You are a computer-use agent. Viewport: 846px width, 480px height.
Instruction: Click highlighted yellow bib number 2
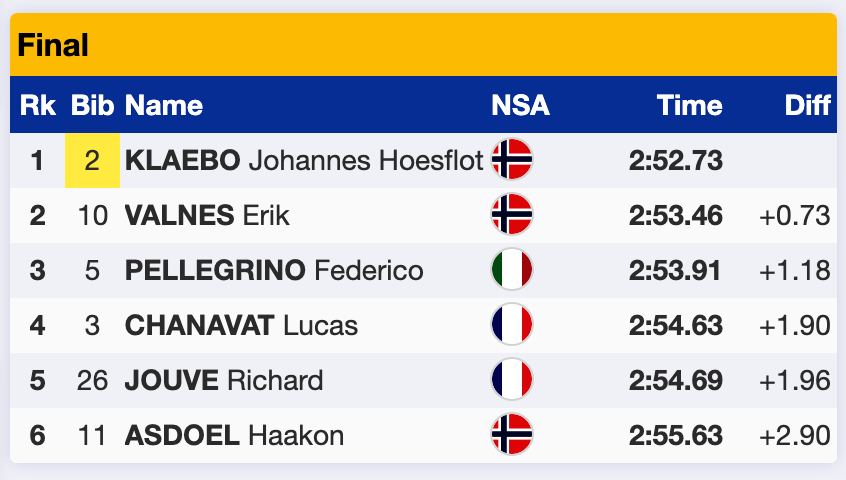(92, 160)
